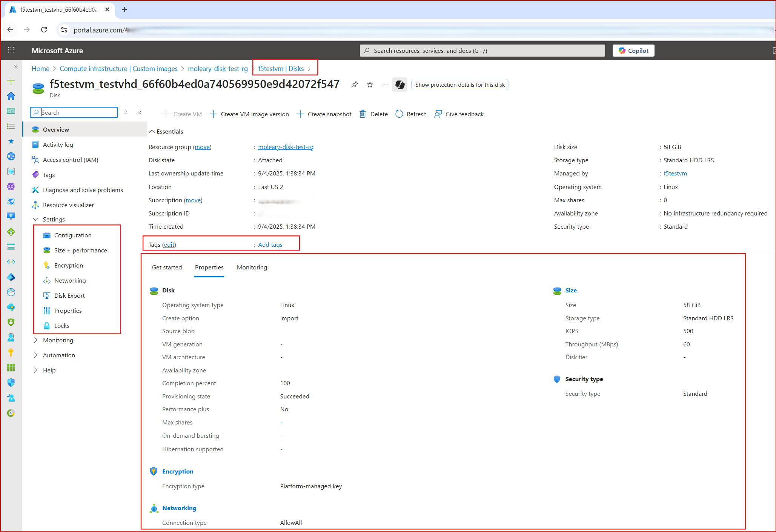The height and width of the screenshot is (532, 776).
Task: Open Encryption under Settings
Action: tap(68, 265)
